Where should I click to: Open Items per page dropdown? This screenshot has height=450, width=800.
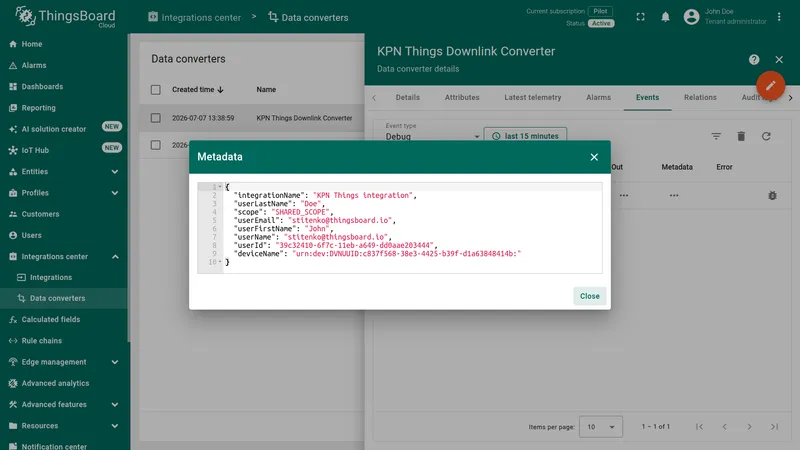[x=601, y=427]
